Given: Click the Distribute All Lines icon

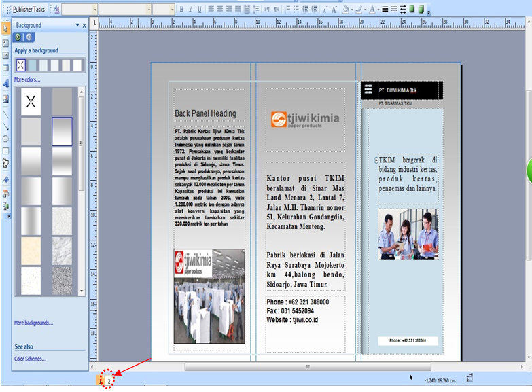Looking at the screenshot, I should [247, 10].
